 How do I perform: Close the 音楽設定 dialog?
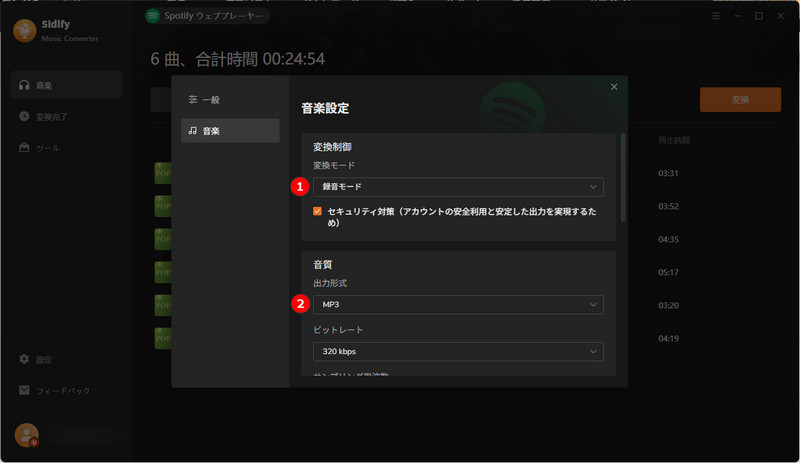click(x=614, y=87)
